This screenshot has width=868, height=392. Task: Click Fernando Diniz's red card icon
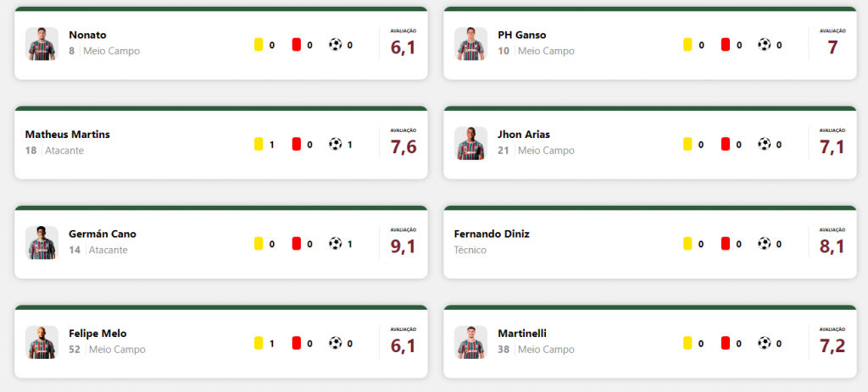[x=726, y=243]
